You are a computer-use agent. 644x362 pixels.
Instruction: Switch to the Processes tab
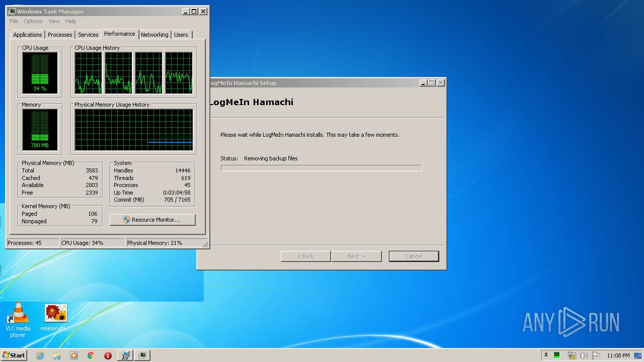click(x=60, y=35)
